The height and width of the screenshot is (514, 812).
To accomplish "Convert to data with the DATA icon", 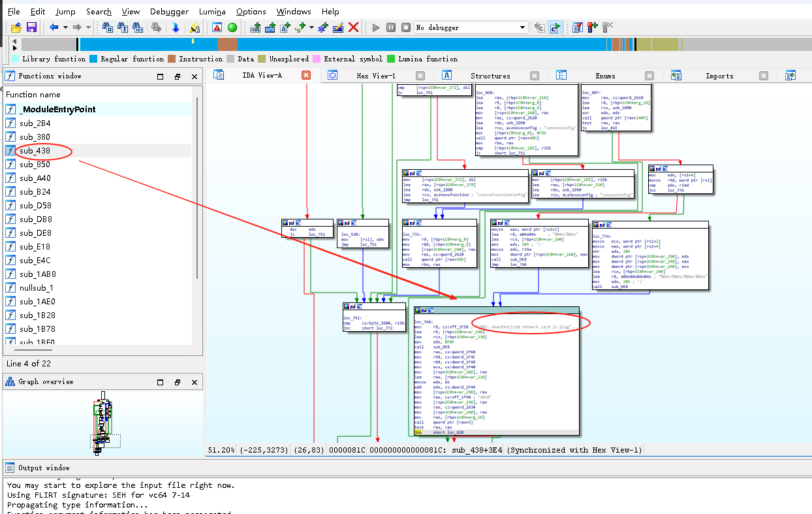I will click(x=270, y=27).
